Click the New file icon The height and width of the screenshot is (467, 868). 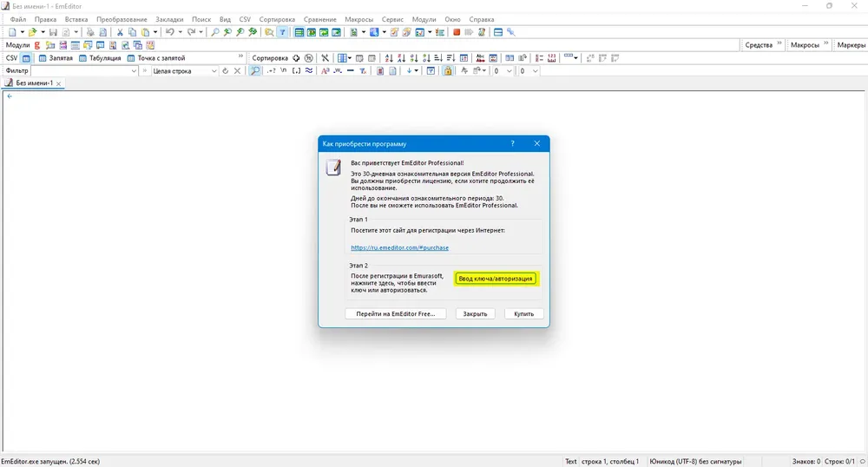click(12, 32)
